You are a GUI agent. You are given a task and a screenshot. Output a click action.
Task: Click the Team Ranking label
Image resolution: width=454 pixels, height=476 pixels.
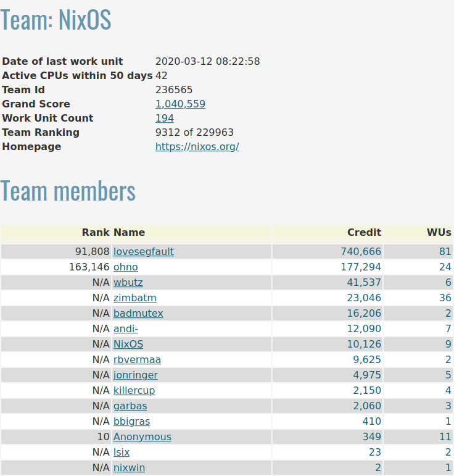[x=41, y=133]
